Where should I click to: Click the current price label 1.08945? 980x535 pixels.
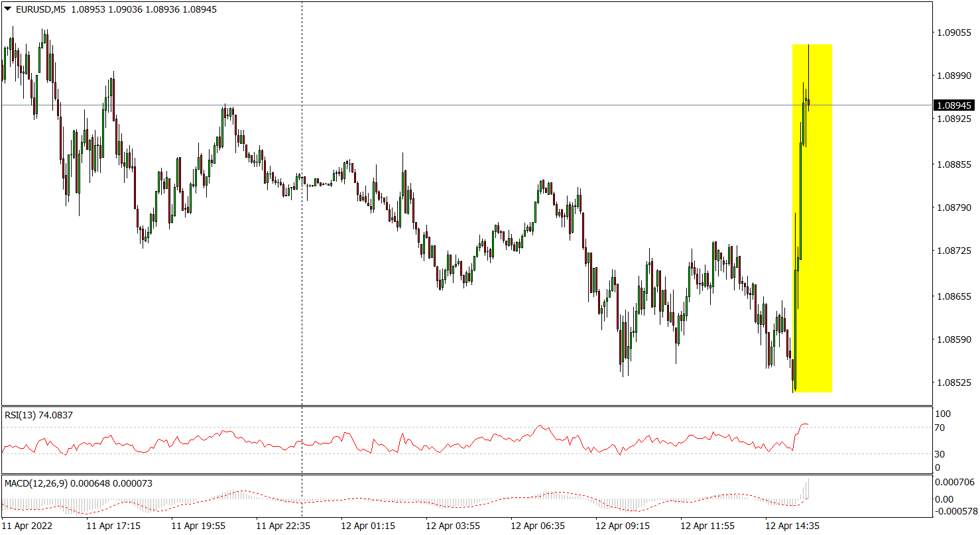[x=953, y=105]
